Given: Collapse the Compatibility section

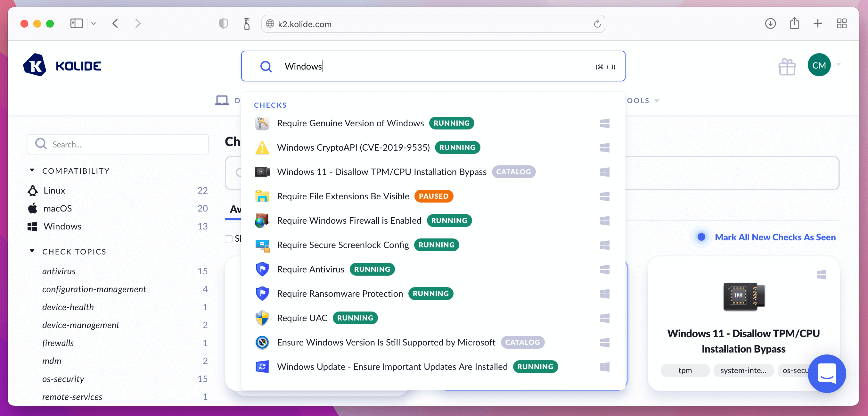Looking at the screenshot, I should pyautogui.click(x=32, y=171).
